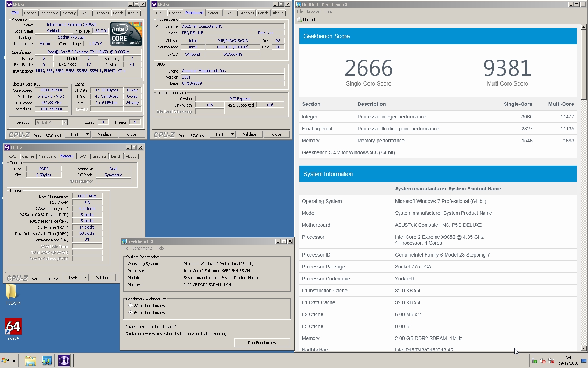The width and height of the screenshot is (588, 368).
Task: Click the scroll down arrow in Geekbench results
Action: click(x=583, y=348)
